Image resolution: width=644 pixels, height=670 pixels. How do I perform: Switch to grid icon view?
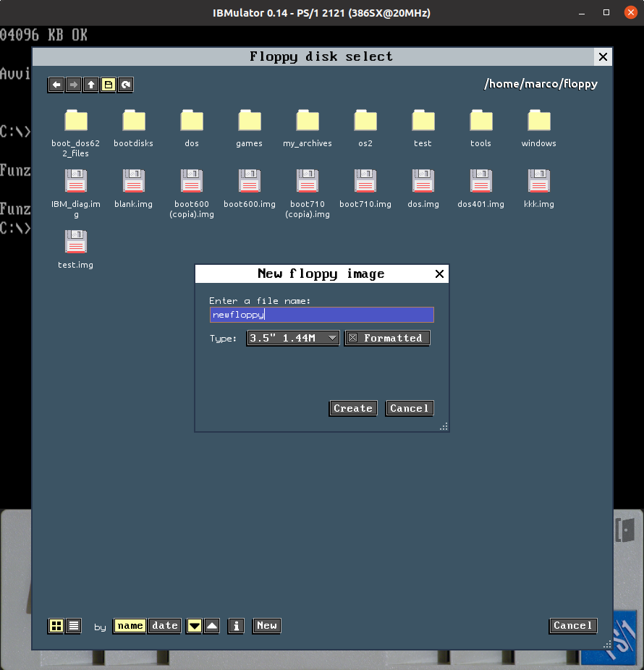(x=56, y=626)
